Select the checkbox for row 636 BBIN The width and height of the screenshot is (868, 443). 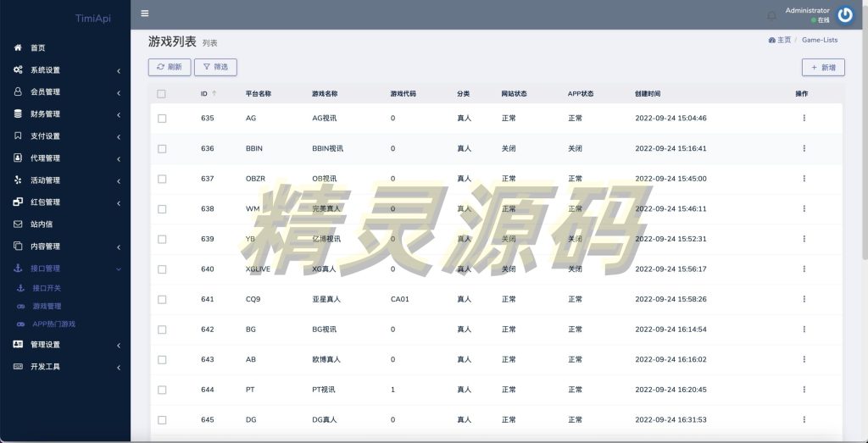tap(162, 149)
